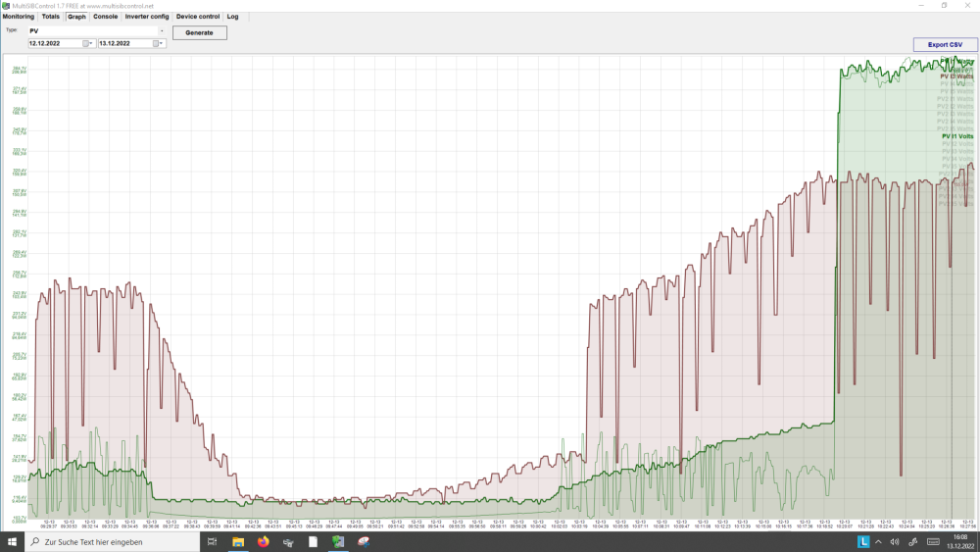Open the Device control tab
This screenshot has height=552, width=980.
pyautogui.click(x=198, y=17)
